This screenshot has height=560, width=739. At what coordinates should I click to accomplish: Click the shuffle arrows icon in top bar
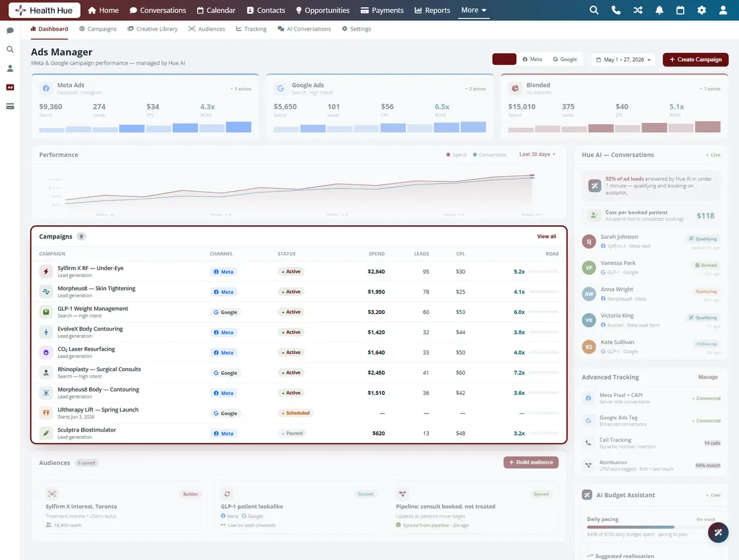click(638, 10)
